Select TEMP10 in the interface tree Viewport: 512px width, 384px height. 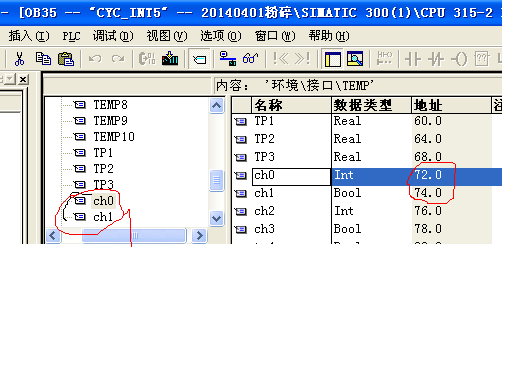[x=114, y=137]
